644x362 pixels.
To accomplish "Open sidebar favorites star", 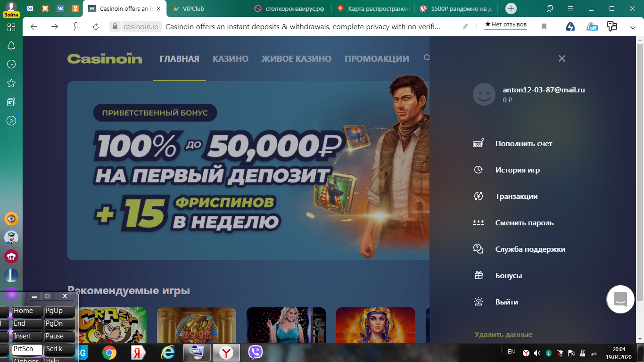I will point(11,83).
